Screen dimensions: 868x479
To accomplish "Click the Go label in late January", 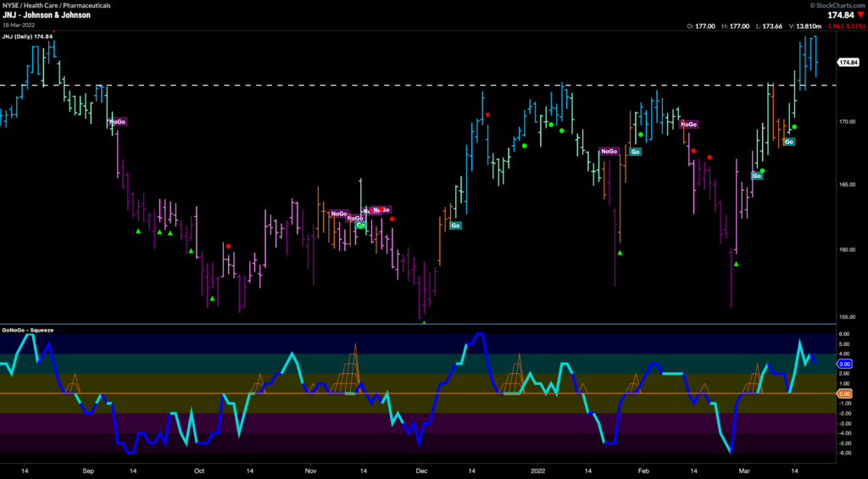I will [635, 152].
